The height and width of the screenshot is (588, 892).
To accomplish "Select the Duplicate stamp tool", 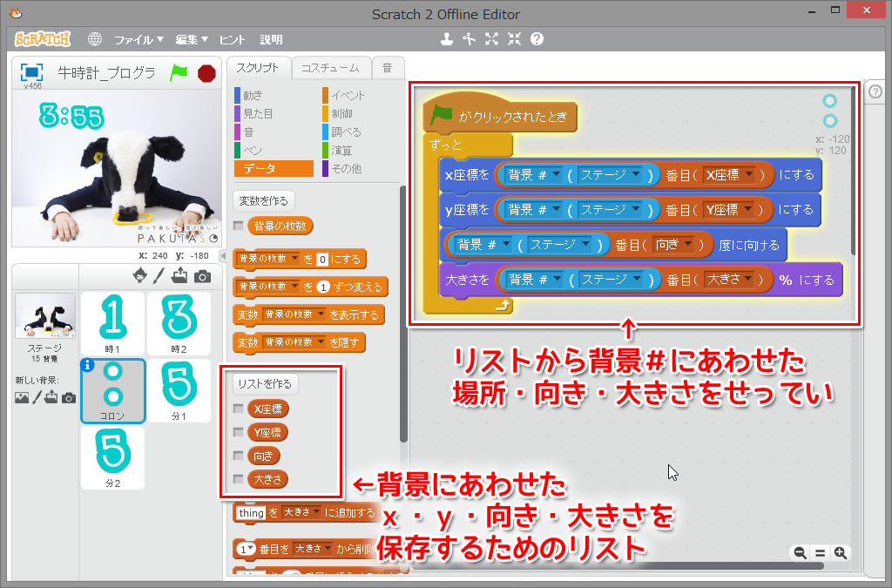I will (447, 39).
